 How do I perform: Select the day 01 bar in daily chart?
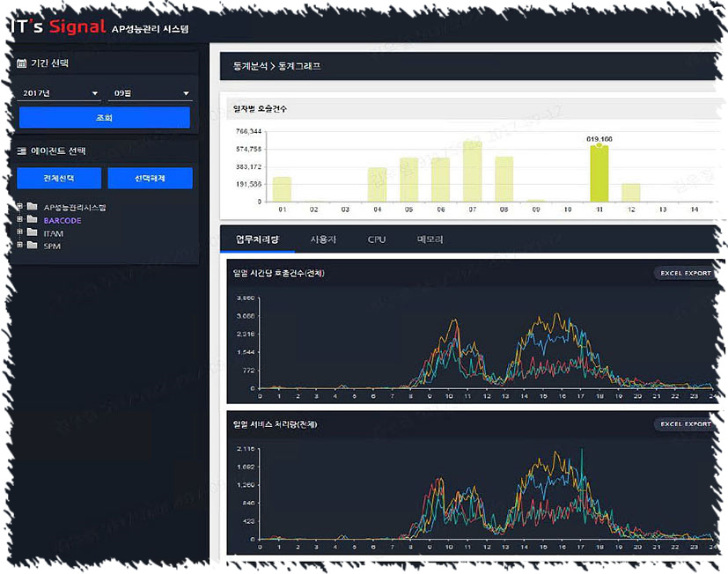click(282, 189)
